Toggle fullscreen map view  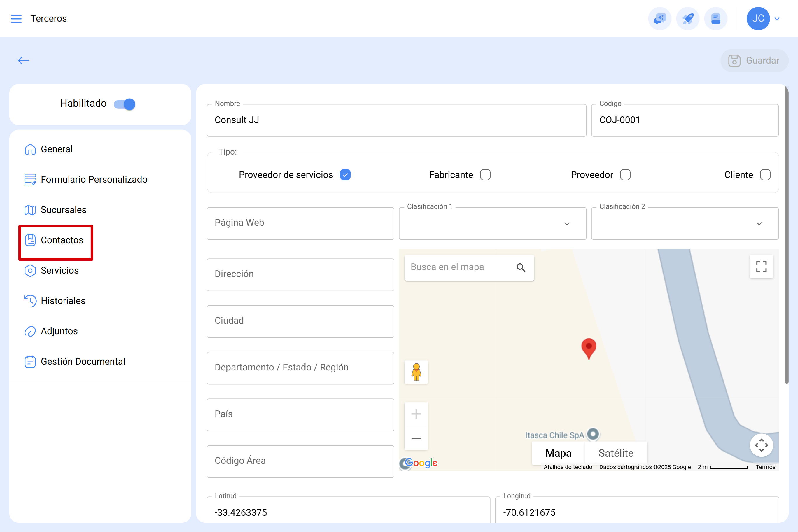click(x=761, y=267)
